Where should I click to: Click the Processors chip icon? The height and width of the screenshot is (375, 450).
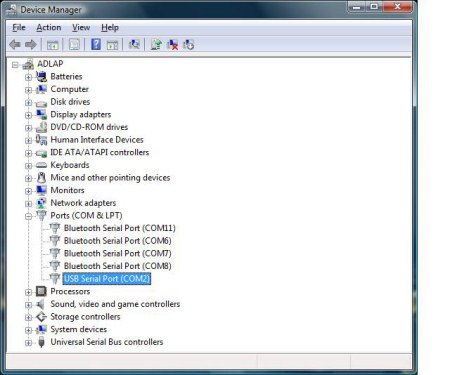coord(41,291)
